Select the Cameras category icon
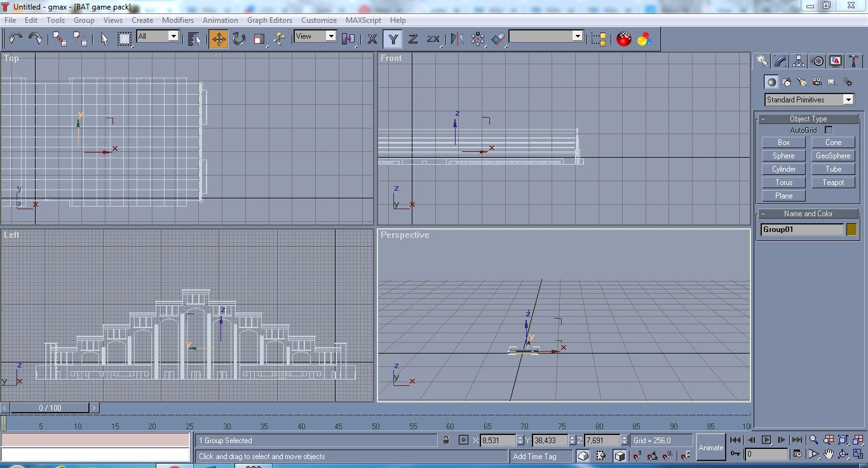Screen dimensions: 868x468 (x=817, y=82)
